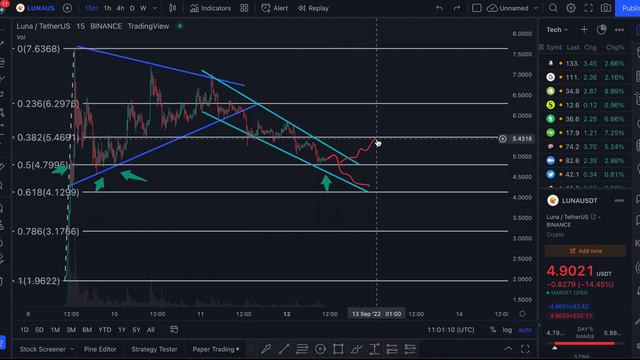
Task: Click the compare/add symbol plus icon
Action: (67, 8)
